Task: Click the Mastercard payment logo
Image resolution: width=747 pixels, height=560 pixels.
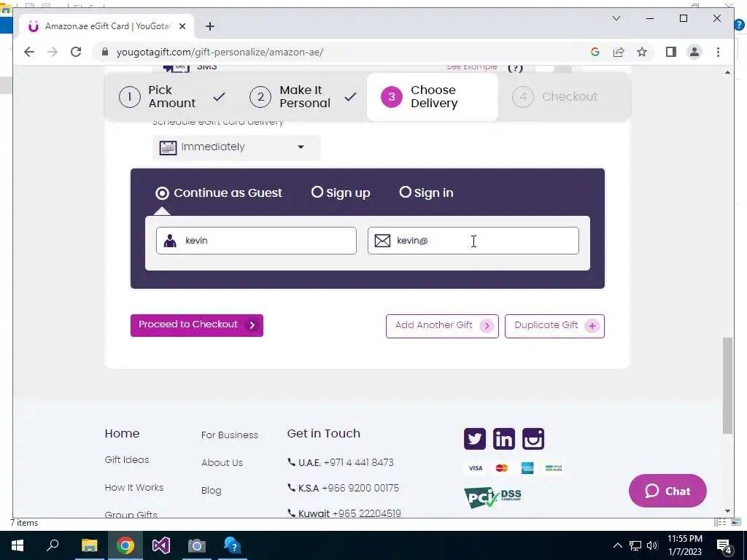Action: pos(502,468)
